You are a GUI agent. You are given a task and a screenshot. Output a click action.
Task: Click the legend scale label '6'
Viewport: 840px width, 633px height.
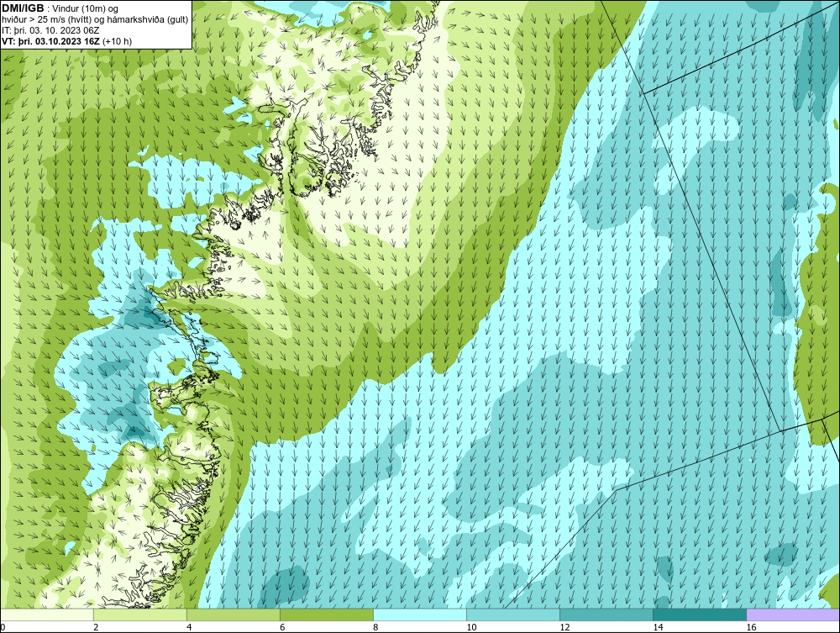coord(282,627)
